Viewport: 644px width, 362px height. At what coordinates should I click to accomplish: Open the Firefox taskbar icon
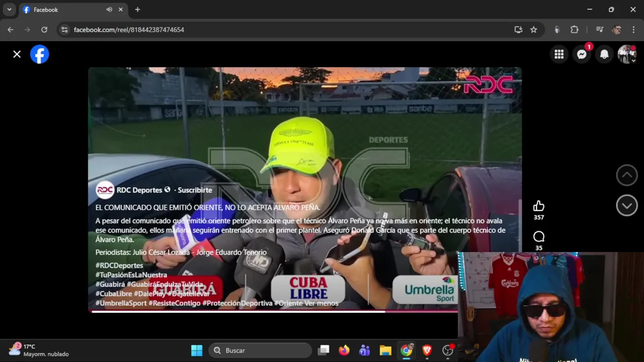(344, 350)
